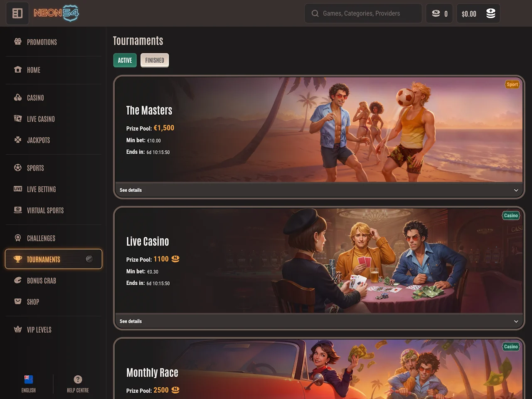
Task: Click the New Zealand flag language selector
Action: [29, 379]
